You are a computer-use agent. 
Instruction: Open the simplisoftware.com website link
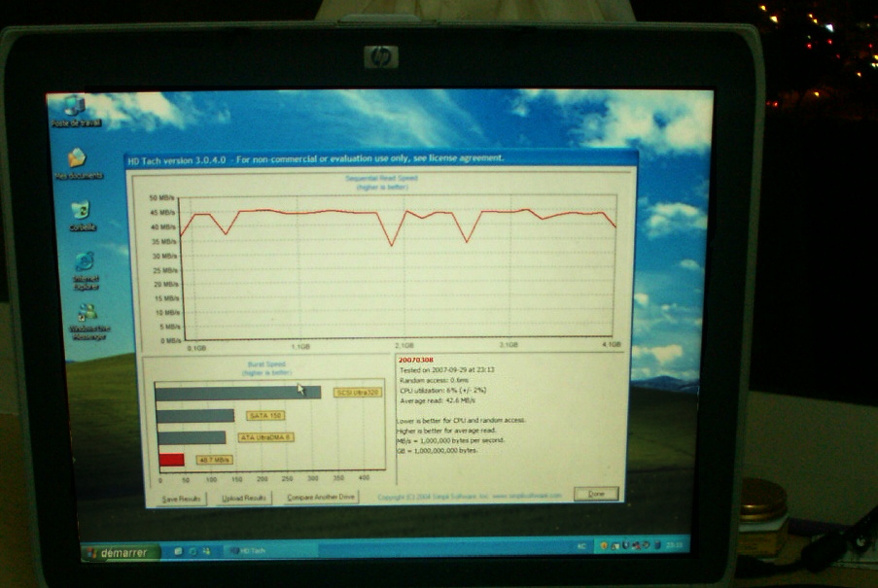pyautogui.click(x=527, y=496)
